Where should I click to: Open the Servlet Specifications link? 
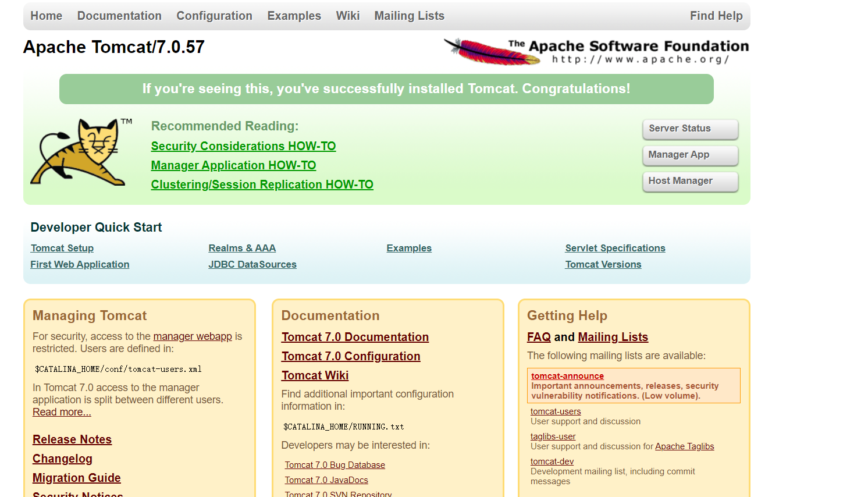click(616, 248)
